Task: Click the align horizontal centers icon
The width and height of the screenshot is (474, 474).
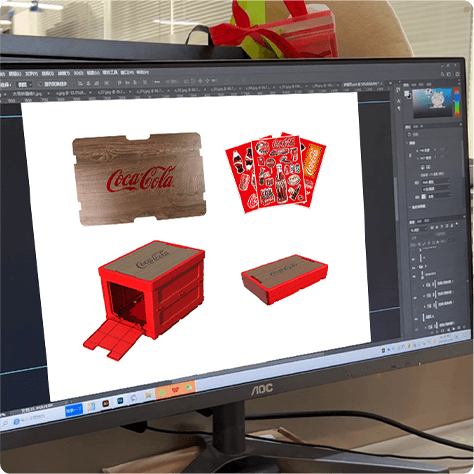Action: pyautogui.click(x=88, y=83)
